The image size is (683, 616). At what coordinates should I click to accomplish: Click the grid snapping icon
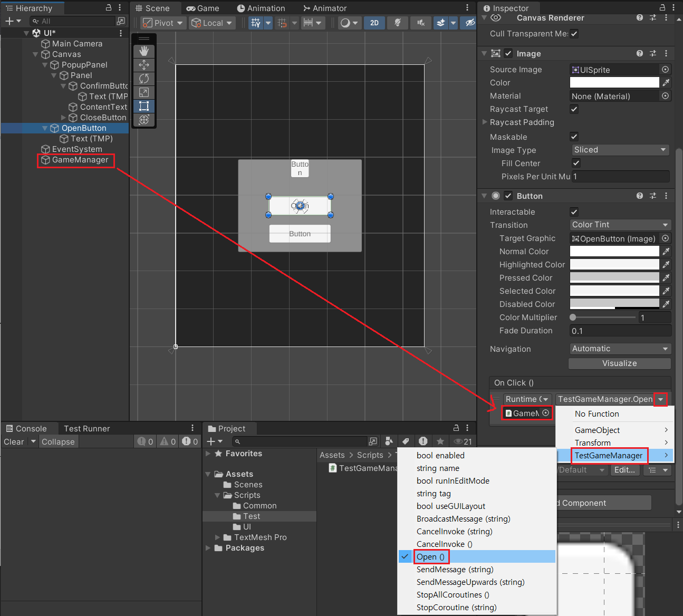282,23
